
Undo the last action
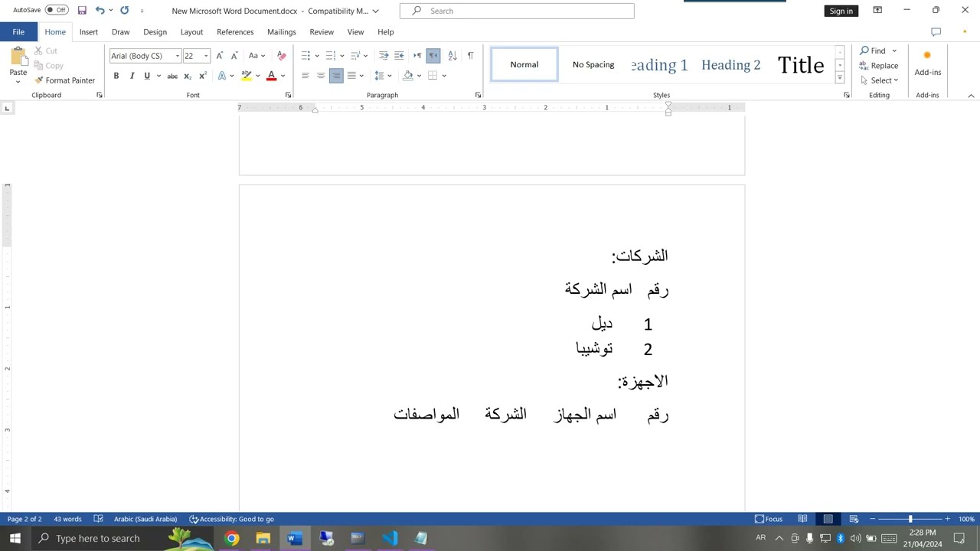(100, 11)
